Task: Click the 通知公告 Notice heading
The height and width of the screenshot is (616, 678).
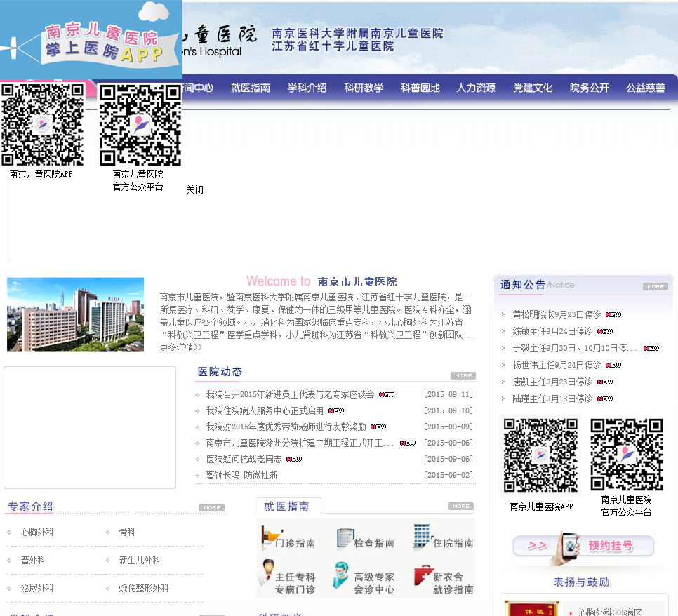Action: (x=537, y=285)
